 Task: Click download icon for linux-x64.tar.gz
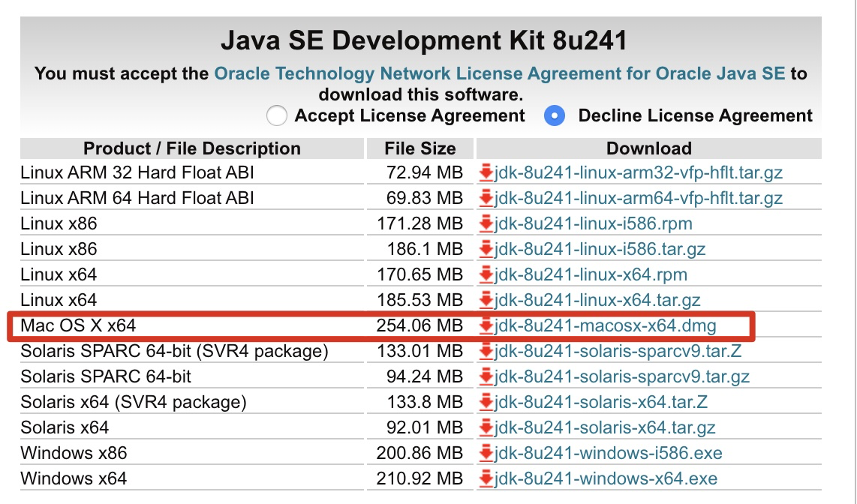[x=486, y=300]
